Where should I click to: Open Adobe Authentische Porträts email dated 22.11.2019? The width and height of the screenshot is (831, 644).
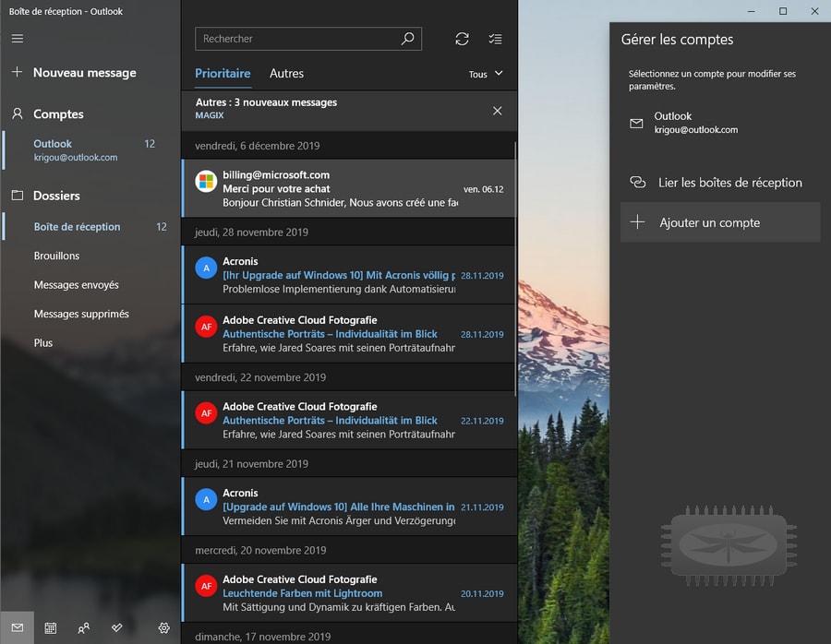pyautogui.click(x=349, y=420)
